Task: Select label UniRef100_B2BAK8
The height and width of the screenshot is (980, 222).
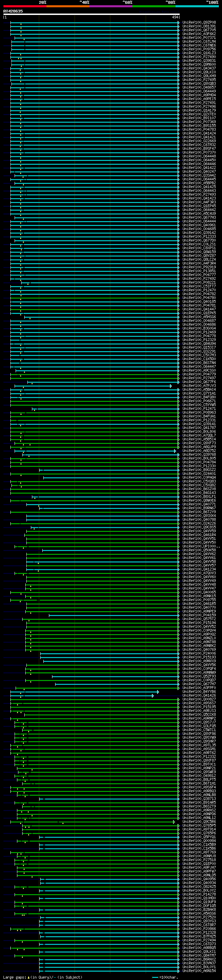Action: pyautogui.click(x=199, y=910)
